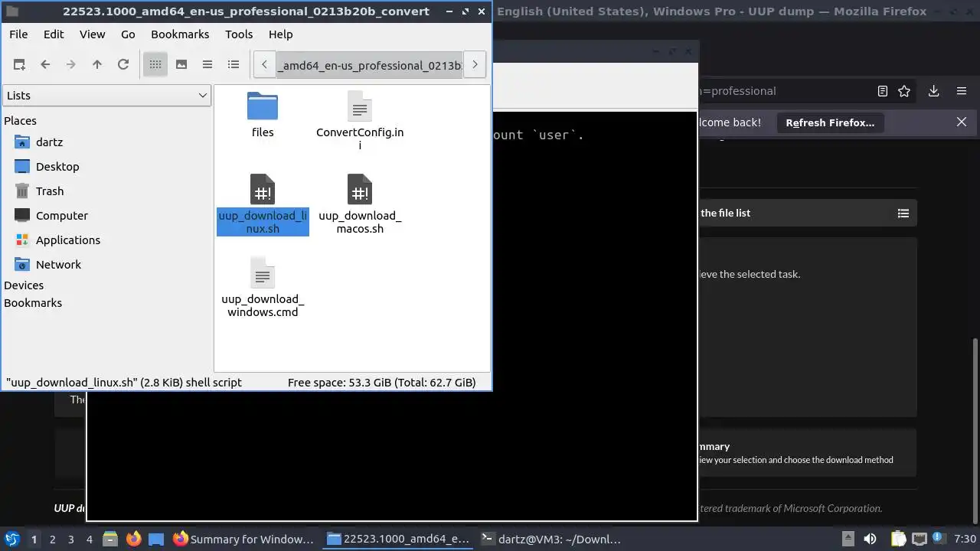Go forward in folder history

pos(71,65)
